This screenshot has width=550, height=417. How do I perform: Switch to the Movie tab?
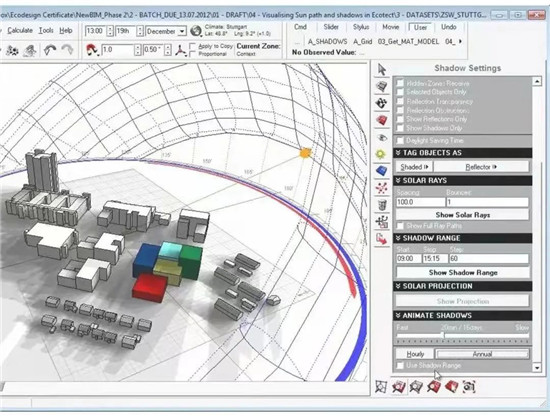tap(390, 27)
